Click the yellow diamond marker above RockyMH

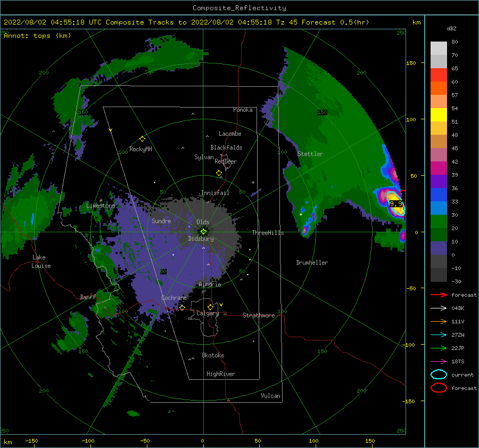click(142, 139)
